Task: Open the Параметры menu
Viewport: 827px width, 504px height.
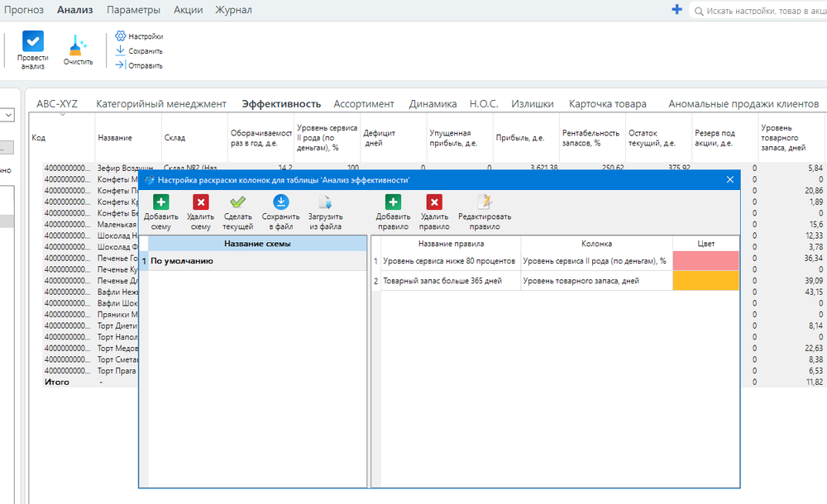Action: (x=133, y=10)
